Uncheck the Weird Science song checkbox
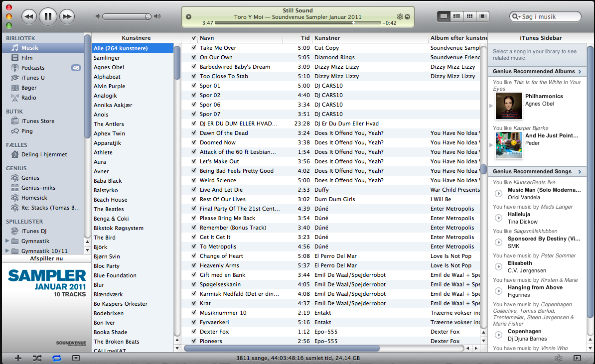 coord(194,180)
